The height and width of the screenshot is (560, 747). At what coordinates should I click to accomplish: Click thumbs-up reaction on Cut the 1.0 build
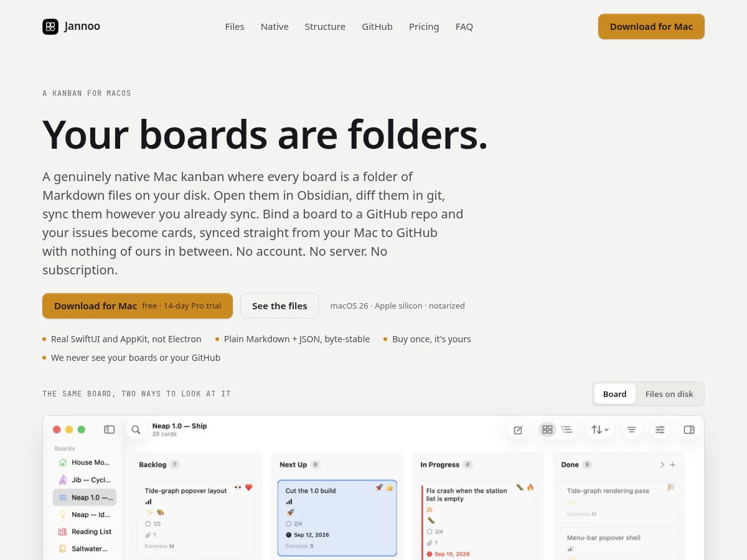[x=390, y=487]
